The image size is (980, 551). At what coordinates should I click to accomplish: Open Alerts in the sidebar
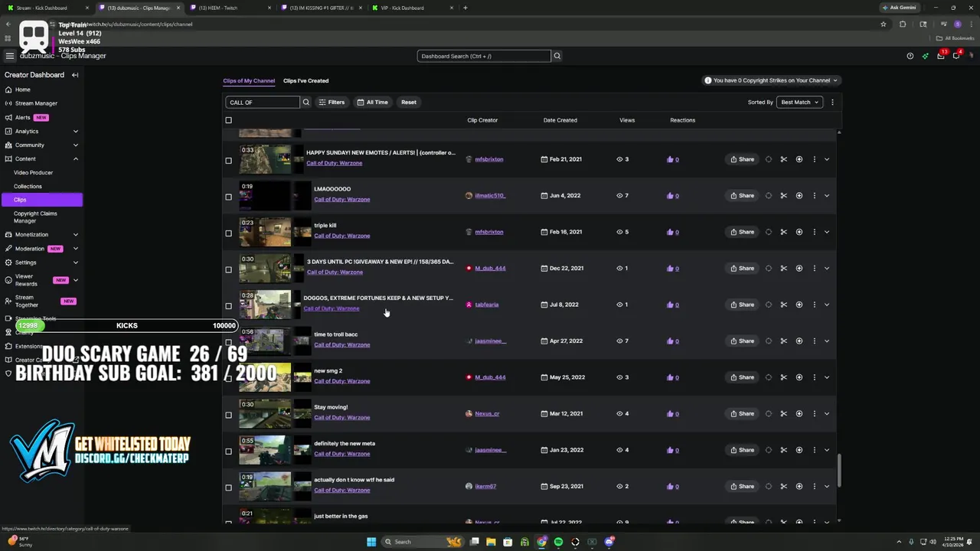click(23, 117)
